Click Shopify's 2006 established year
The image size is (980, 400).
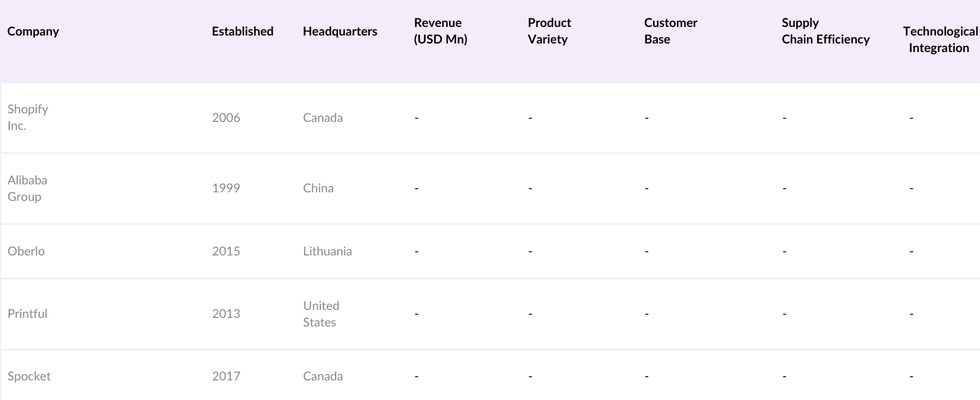pyautogui.click(x=226, y=118)
